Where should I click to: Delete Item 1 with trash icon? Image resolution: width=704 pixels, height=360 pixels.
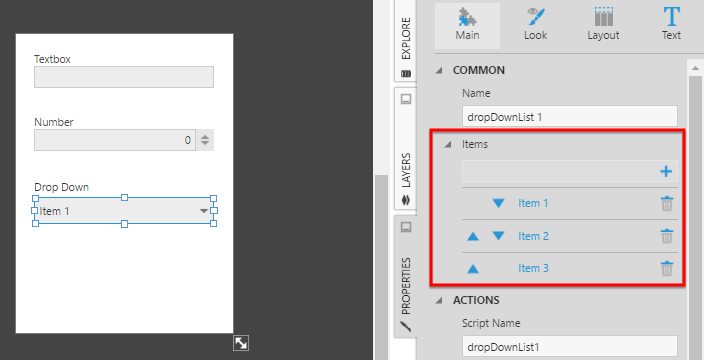coord(667,203)
